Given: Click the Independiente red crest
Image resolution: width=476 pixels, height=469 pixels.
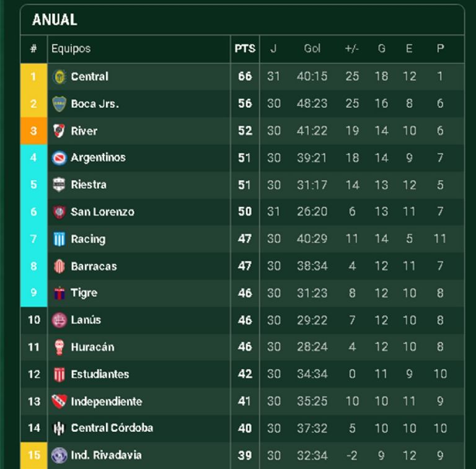Looking at the screenshot, I should click(59, 401).
